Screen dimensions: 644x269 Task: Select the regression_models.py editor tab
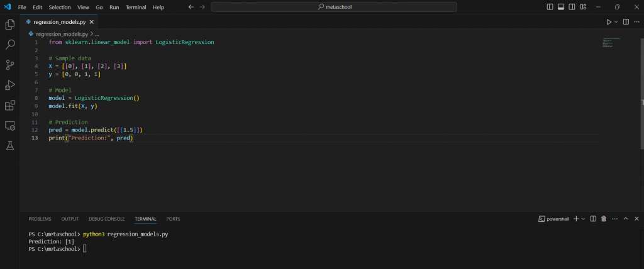click(60, 22)
